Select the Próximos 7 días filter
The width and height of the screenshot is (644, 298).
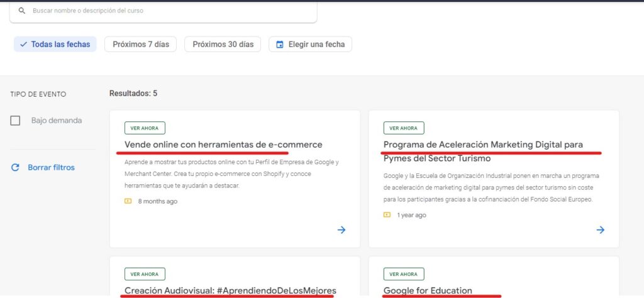click(x=141, y=45)
